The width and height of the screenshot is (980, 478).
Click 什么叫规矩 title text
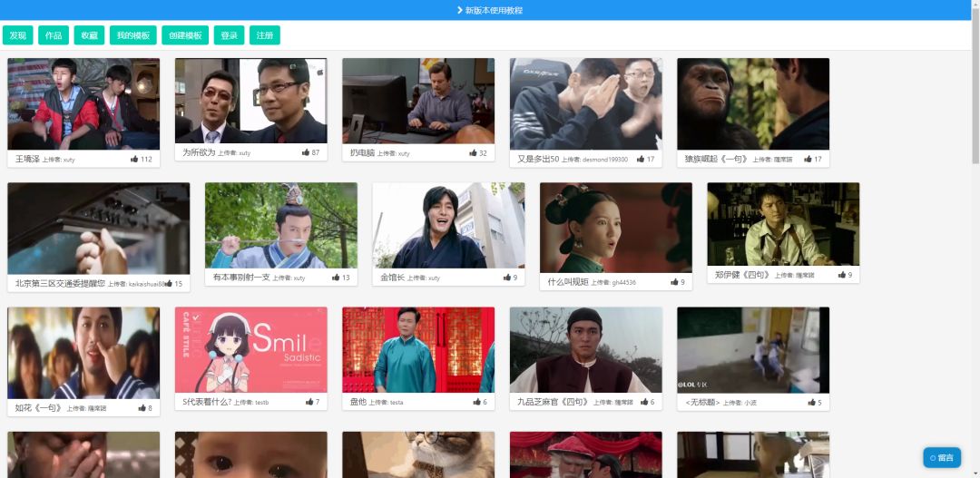coord(568,282)
